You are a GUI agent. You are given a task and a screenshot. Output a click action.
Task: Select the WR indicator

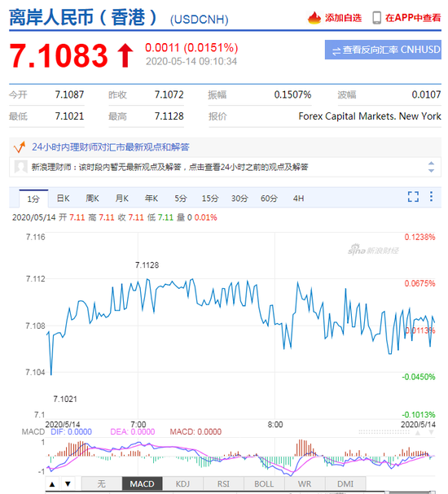pyautogui.click(x=305, y=484)
